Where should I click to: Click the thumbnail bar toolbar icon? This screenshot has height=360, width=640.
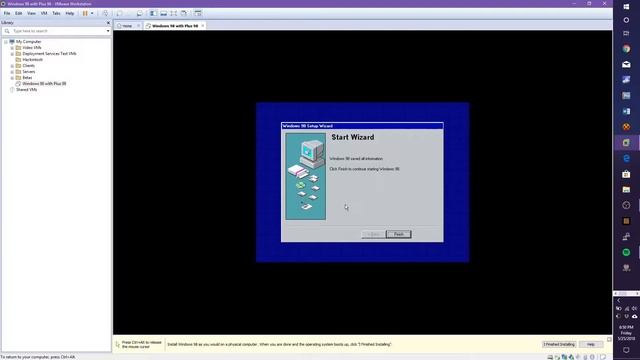[x=163, y=13]
